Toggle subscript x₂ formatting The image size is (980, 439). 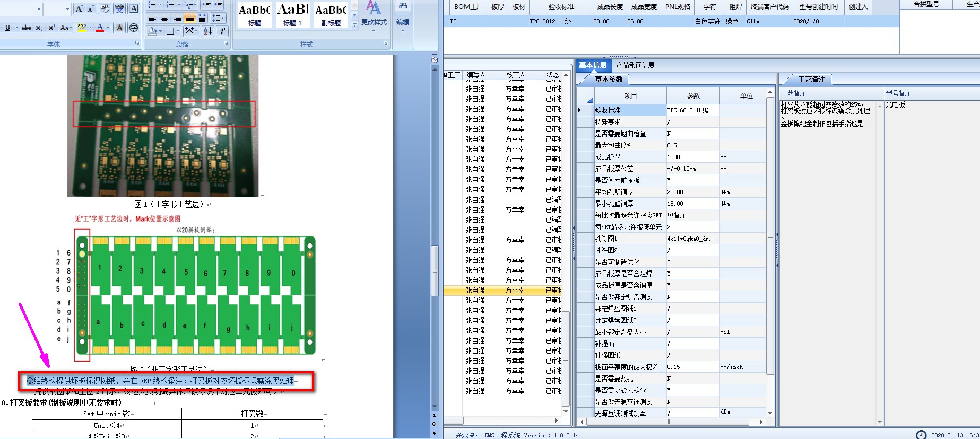(x=39, y=28)
